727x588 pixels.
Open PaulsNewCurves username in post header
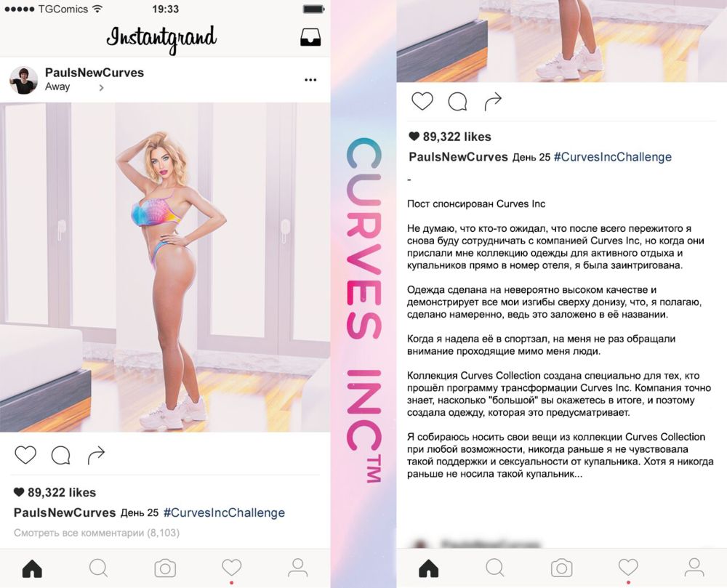pyautogui.click(x=95, y=73)
